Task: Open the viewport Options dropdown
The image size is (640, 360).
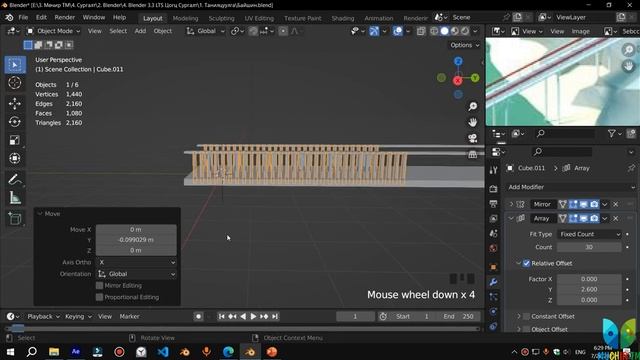Action: pos(465,45)
